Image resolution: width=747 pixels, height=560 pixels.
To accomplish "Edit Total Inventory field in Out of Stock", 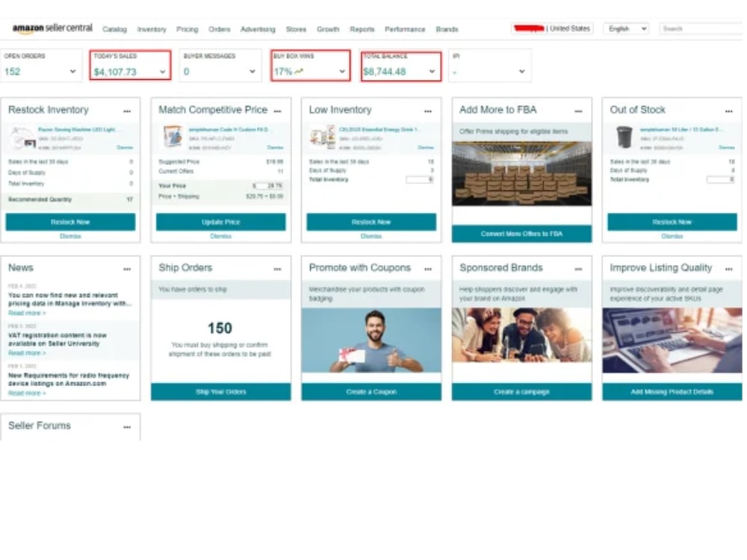I will point(720,179).
